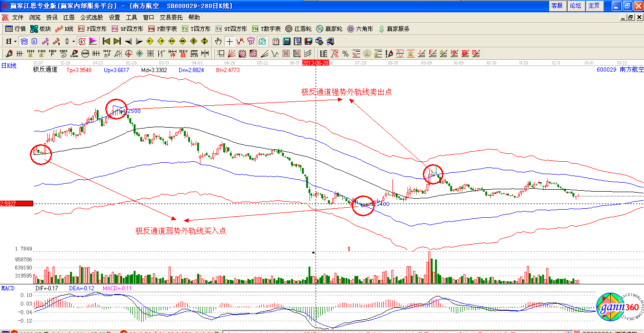Open the 公式选股 menu

click(91, 18)
